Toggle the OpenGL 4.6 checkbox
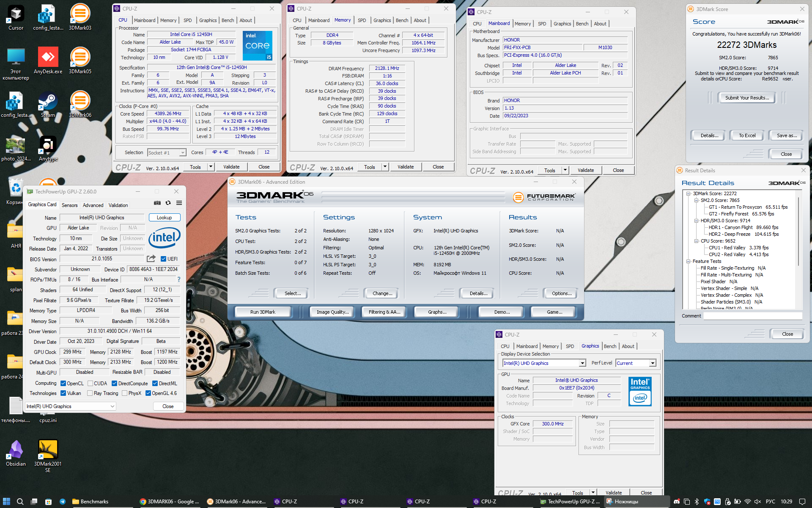812x508 pixels. point(148,393)
